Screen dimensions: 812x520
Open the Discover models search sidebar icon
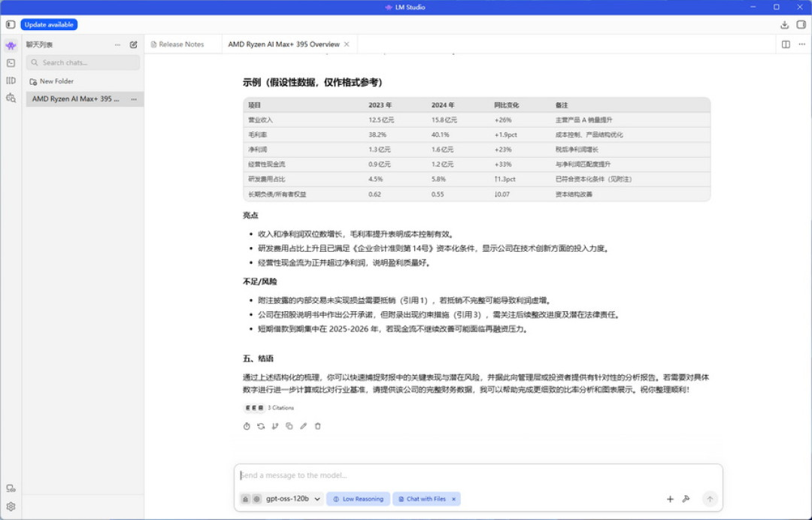(x=11, y=98)
